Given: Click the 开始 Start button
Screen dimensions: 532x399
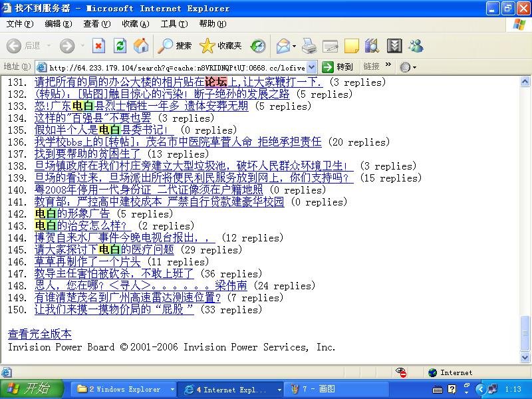Looking at the screenshot, I should 28,389.
